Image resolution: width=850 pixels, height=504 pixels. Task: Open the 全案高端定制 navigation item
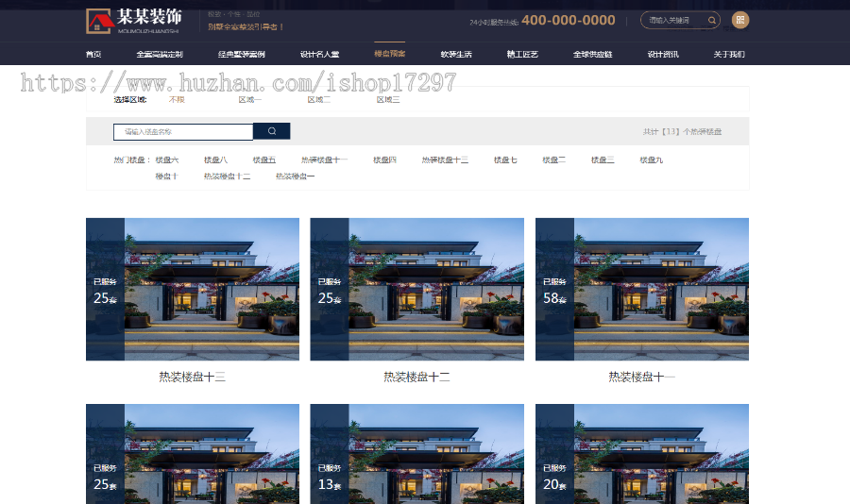pyautogui.click(x=160, y=54)
